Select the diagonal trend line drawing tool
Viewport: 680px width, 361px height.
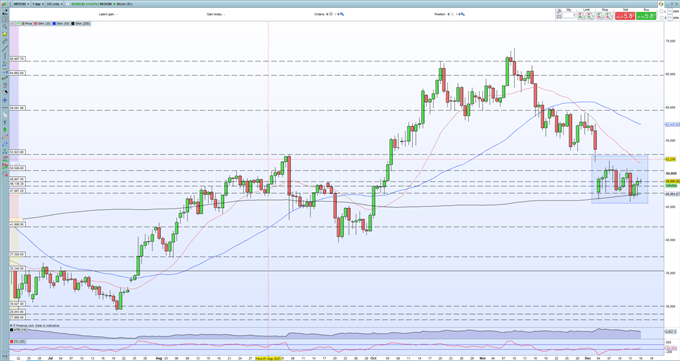pos(5,49)
